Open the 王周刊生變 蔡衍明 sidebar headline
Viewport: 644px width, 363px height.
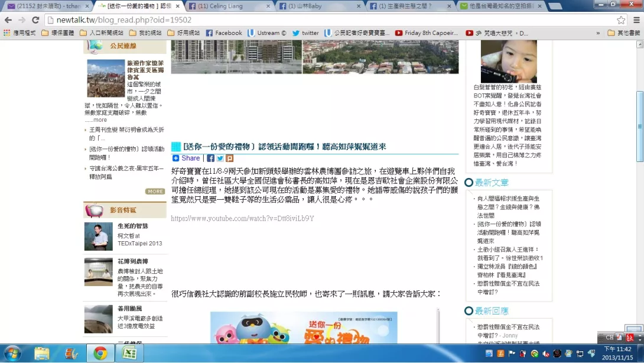126,134
